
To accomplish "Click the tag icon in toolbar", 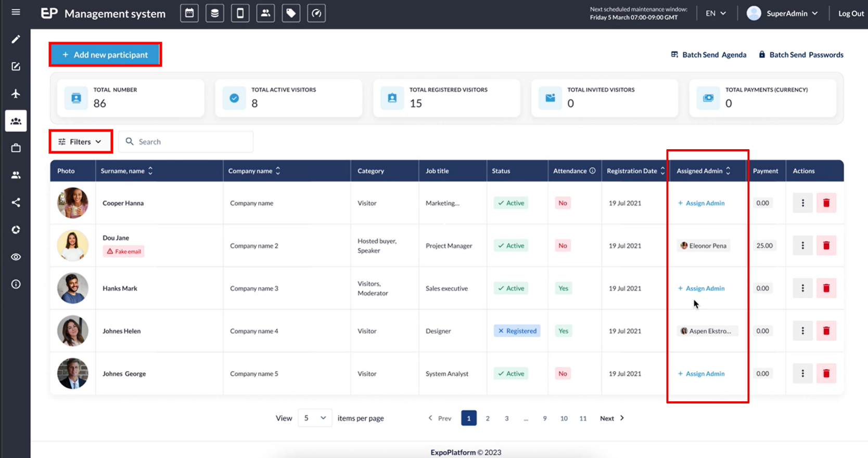I will click(x=291, y=13).
